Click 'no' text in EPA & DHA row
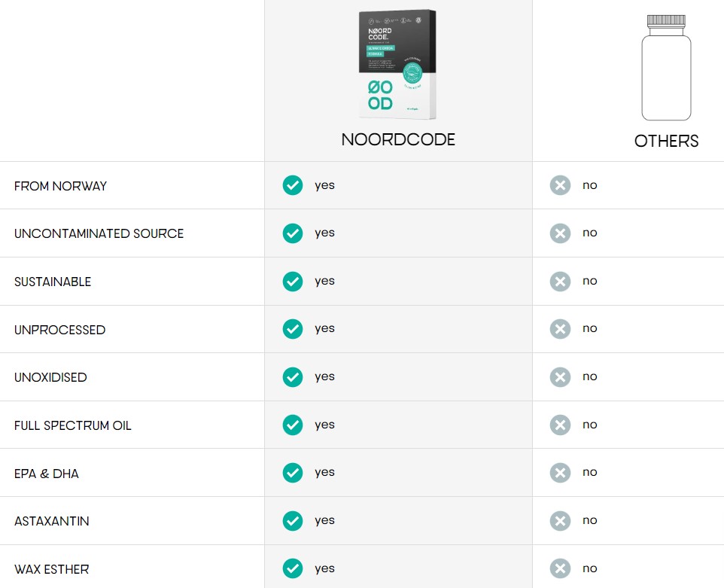 tap(589, 472)
